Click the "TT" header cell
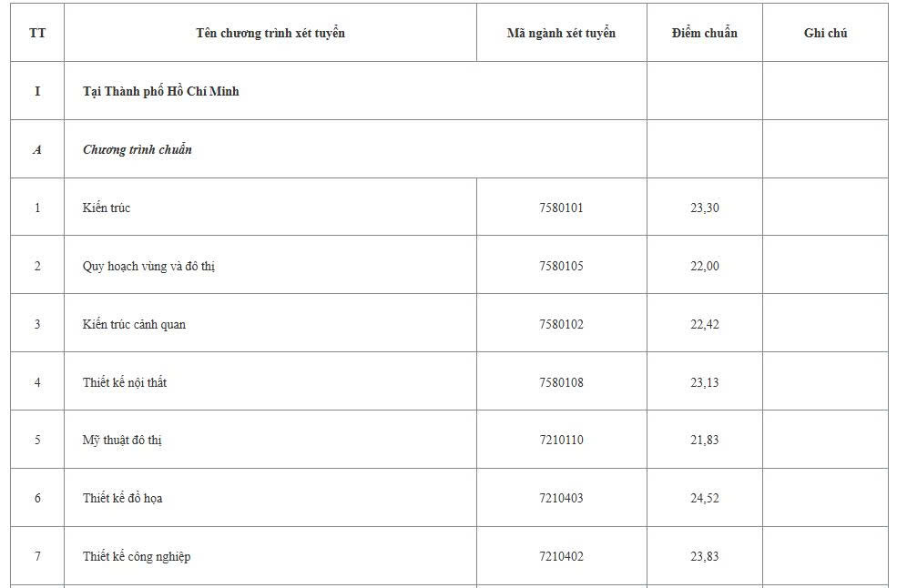The width and height of the screenshot is (897, 588). point(37,33)
